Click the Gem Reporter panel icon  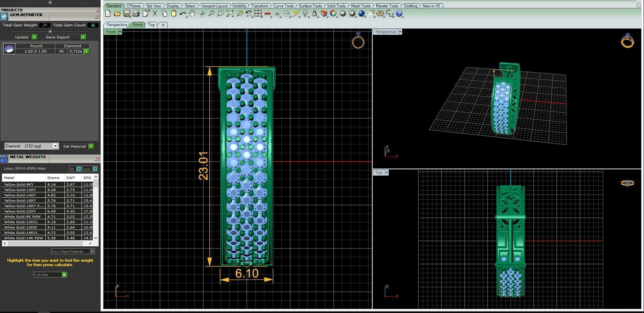(x=4, y=16)
